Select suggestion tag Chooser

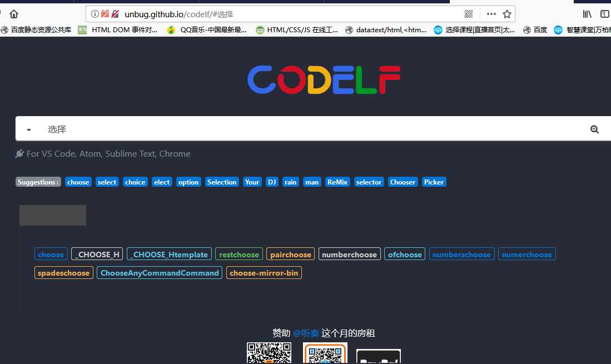[x=403, y=182]
